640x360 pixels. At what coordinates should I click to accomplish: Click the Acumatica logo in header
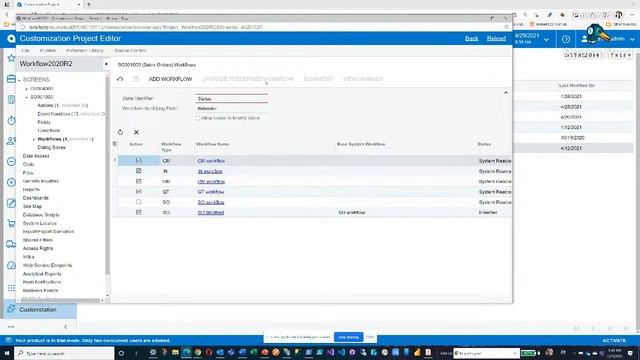coord(11,38)
